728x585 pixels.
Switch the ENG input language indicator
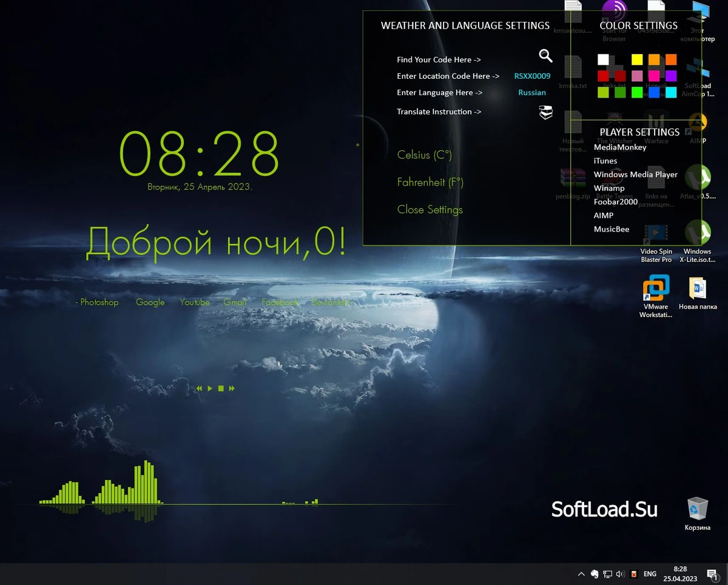click(x=650, y=573)
